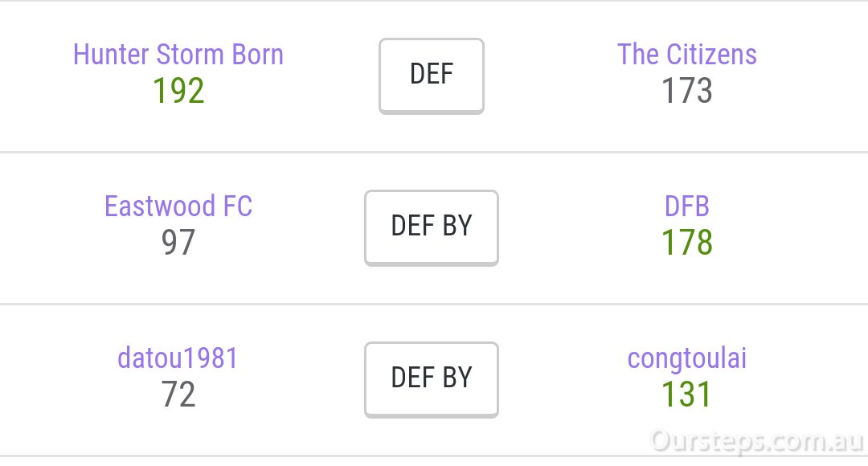This screenshot has width=868, height=466.
Task: Click the divider below the first match
Action: [x=434, y=152]
